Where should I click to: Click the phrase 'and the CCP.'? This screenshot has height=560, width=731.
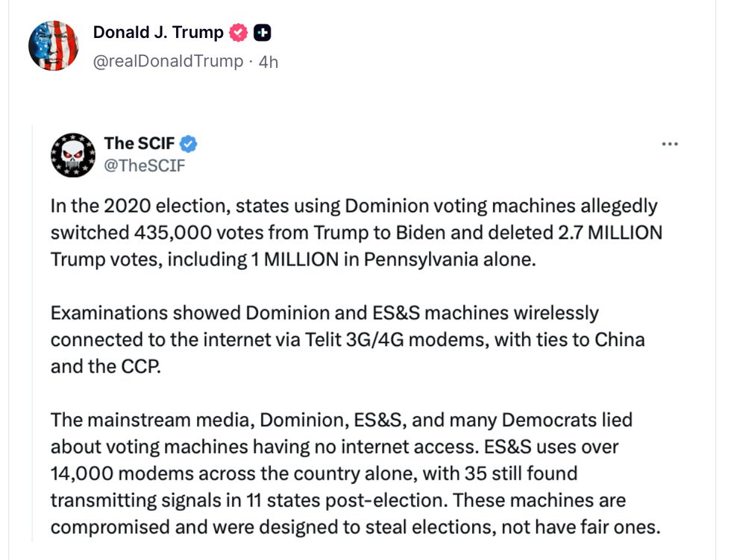(105, 367)
